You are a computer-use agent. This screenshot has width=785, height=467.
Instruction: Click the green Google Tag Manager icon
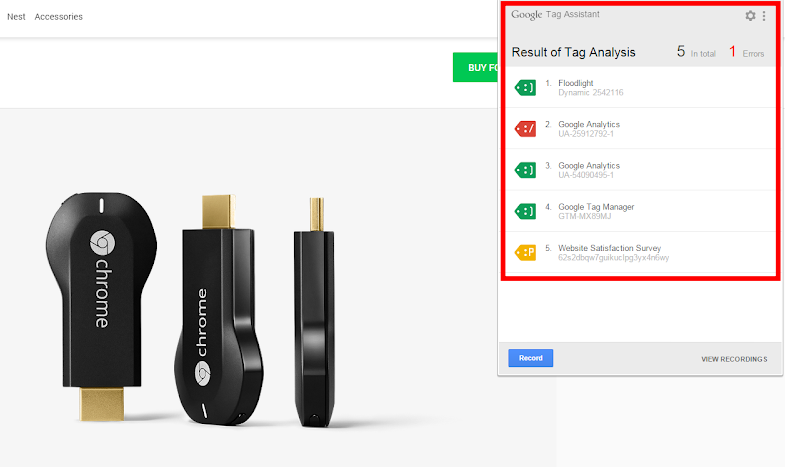(x=525, y=211)
